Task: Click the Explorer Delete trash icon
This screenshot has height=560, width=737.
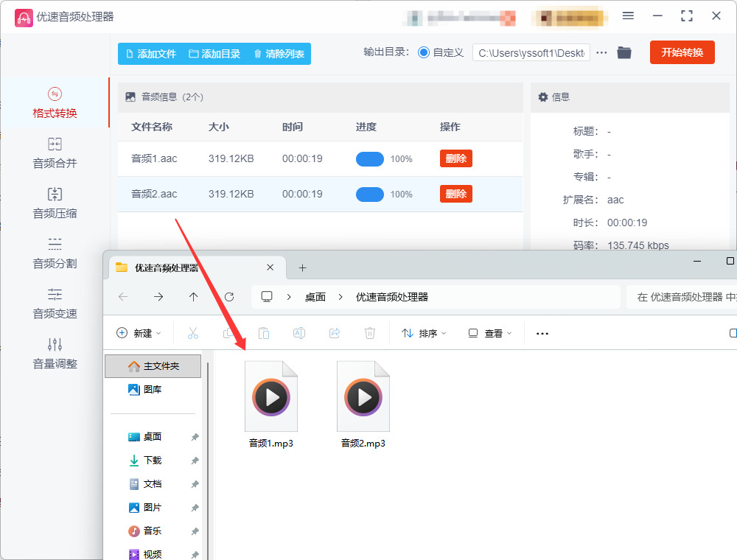Action: coord(370,333)
